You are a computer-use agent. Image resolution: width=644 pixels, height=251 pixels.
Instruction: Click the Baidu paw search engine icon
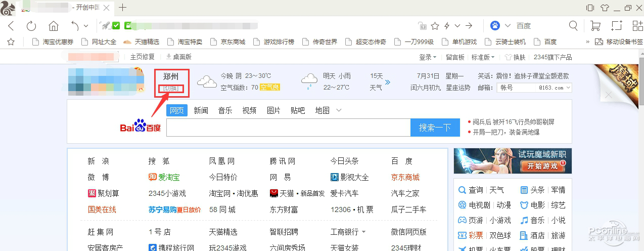click(x=495, y=26)
